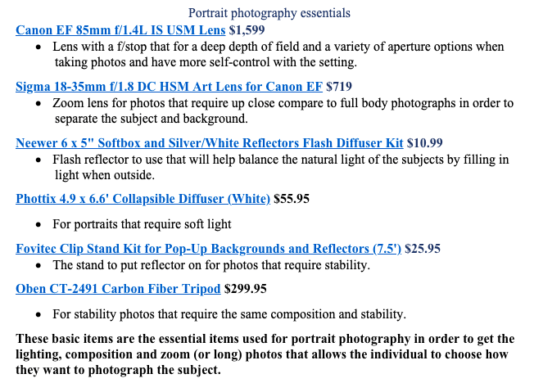The image size is (534, 392).
Task: Click the bold closing paragraph about basic items
Action: [x=265, y=354]
